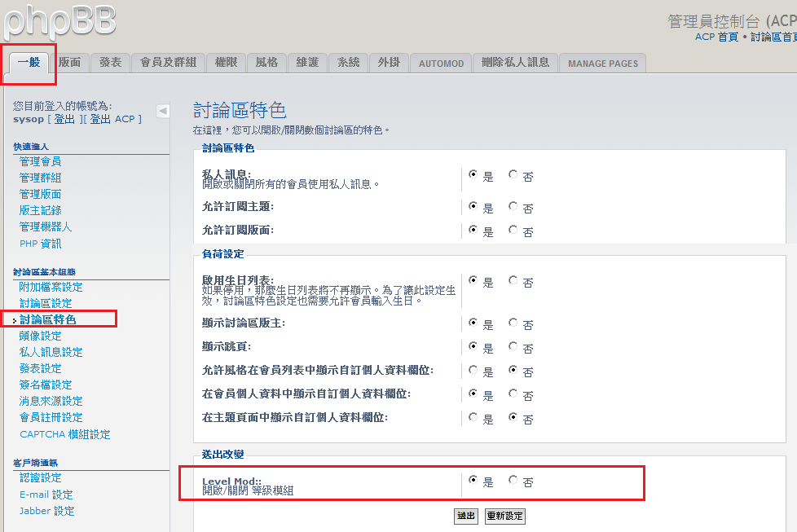Select 是 for 在主題頁面中顯示自訂個人資料欄位

[473, 417]
